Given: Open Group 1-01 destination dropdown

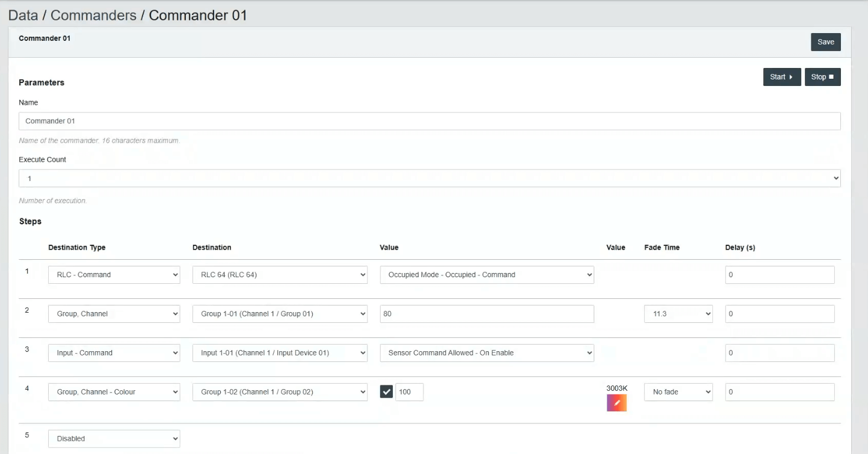Looking at the screenshot, I should 280,314.
